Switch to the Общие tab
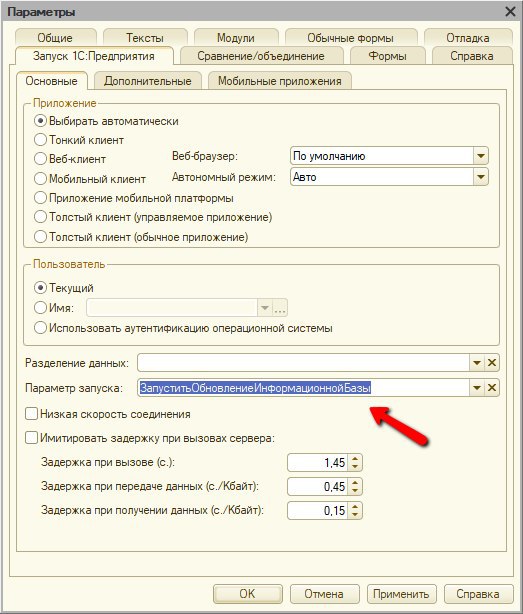This screenshot has width=523, height=614. tap(55, 38)
